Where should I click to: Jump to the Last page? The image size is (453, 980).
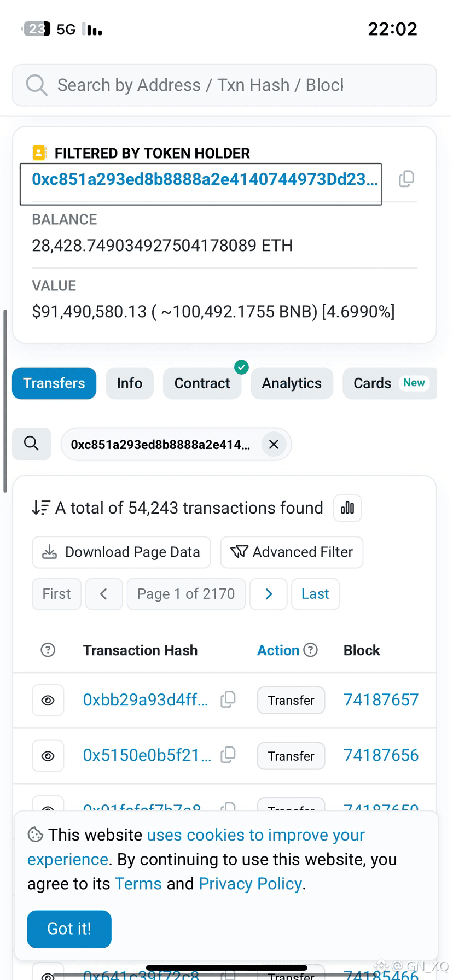(315, 594)
